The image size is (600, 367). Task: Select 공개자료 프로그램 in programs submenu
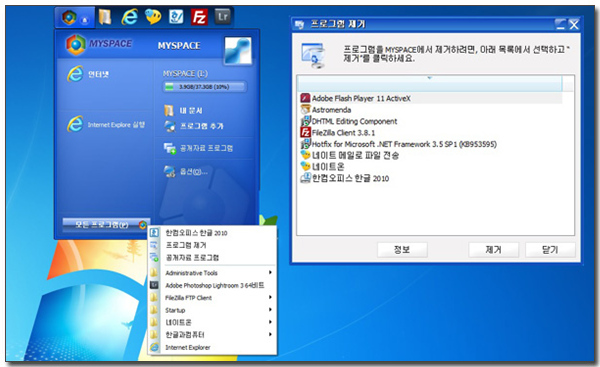click(x=212, y=258)
